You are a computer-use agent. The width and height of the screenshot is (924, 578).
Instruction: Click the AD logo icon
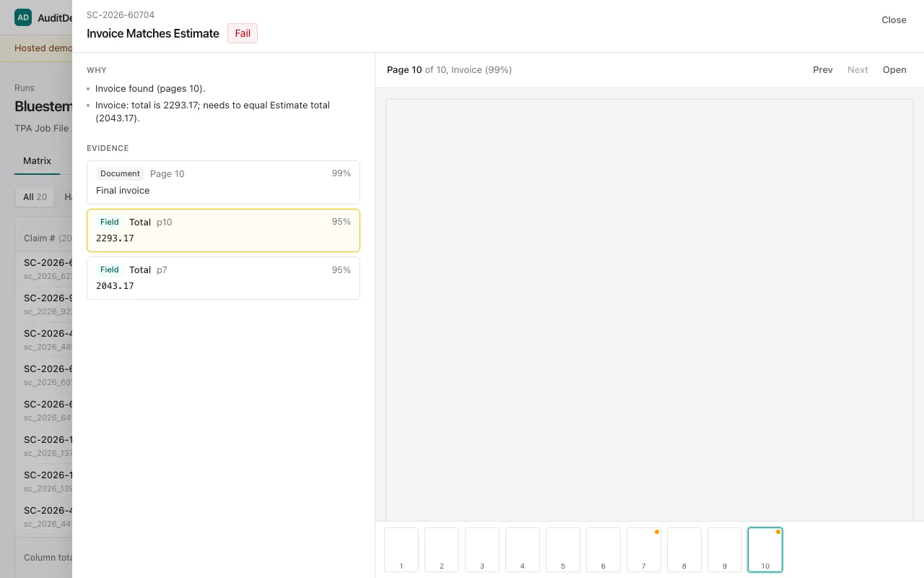click(x=23, y=17)
